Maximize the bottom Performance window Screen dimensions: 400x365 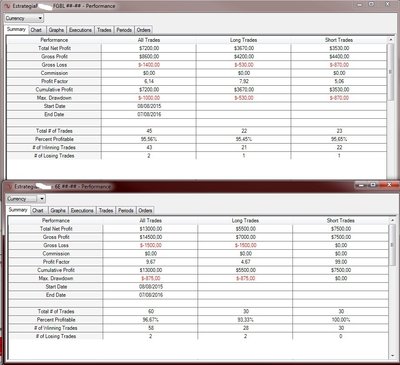[x=373, y=185]
